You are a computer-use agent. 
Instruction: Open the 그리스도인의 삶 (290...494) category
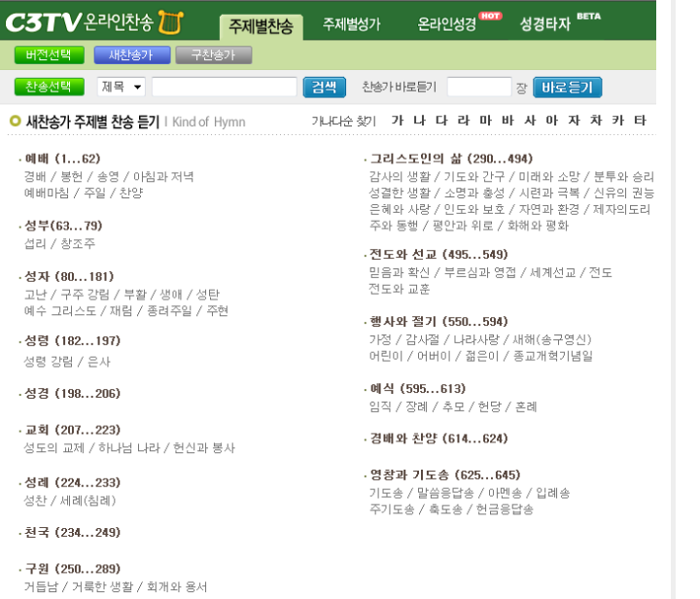coord(451,159)
